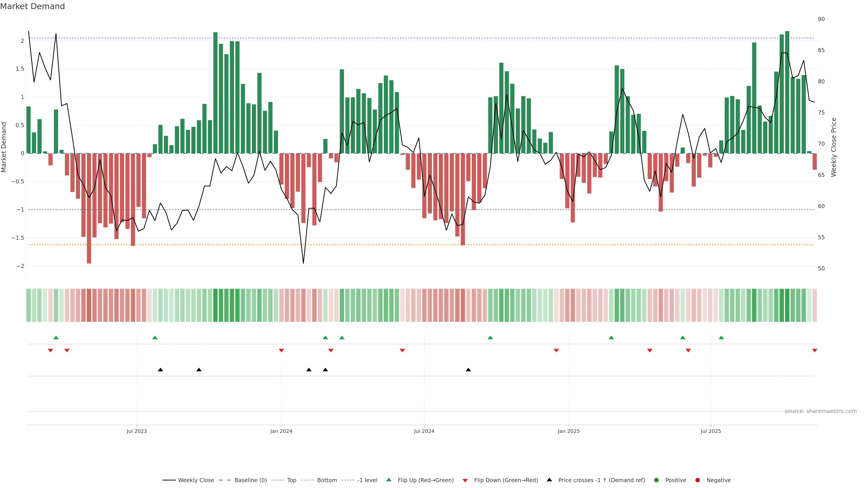This screenshot has height=488, width=868.
Task: Click the Jan 2025 x-axis label
Action: [568, 431]
